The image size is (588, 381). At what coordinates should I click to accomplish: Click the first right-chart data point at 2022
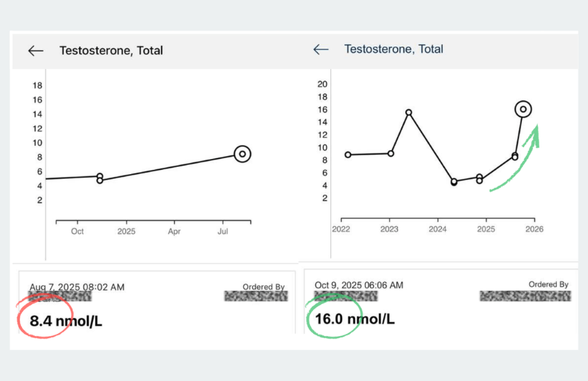click(x=348, y=155)
